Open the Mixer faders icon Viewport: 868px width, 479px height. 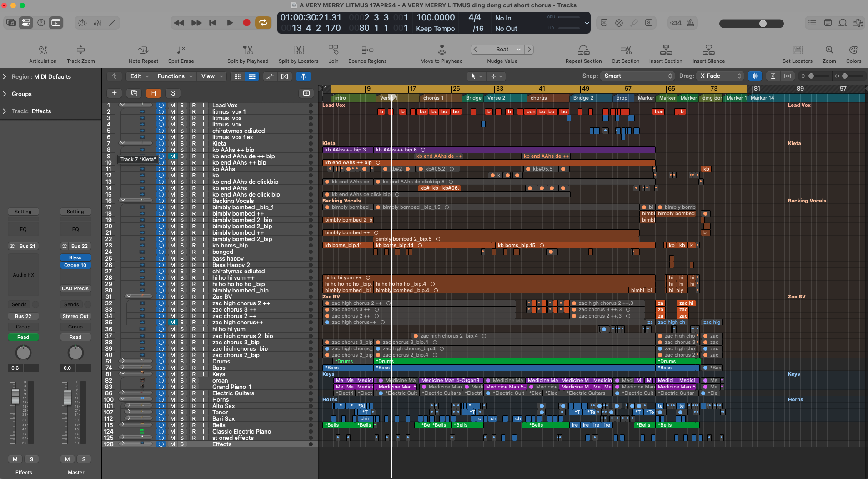97,23
